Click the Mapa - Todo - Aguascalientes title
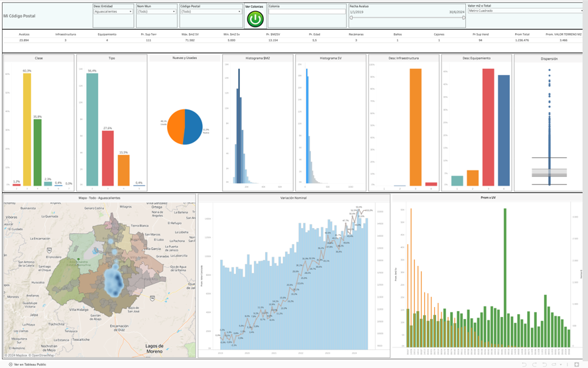The width and height of the screenshot is (588, 368). point(99,198)
